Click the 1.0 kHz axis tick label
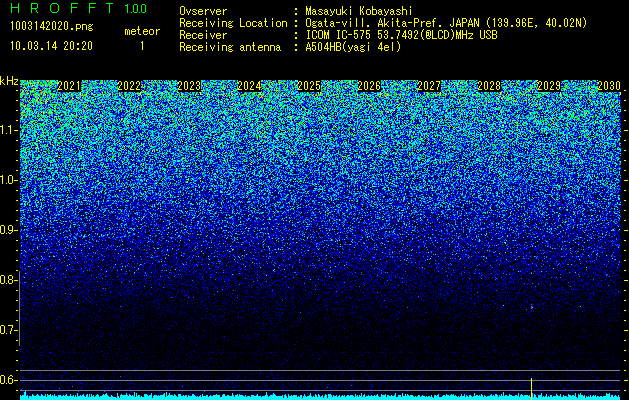629x400 pixels. [7, 180]
